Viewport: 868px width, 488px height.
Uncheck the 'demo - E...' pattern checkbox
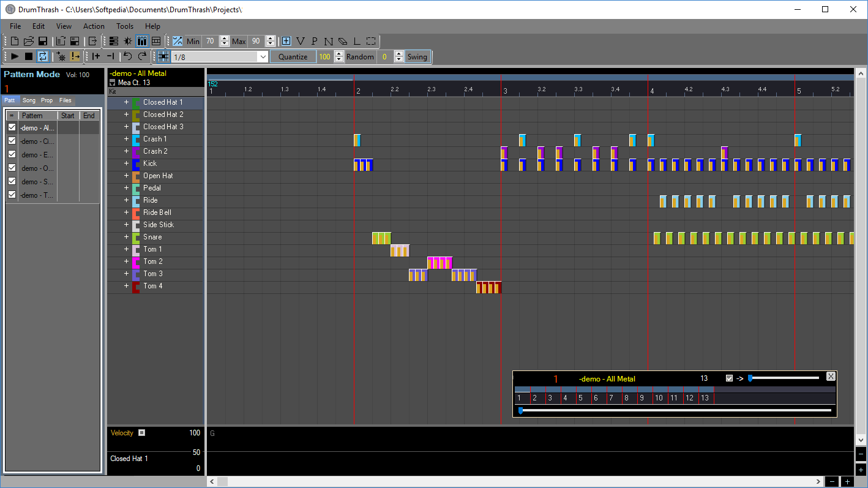12,154
